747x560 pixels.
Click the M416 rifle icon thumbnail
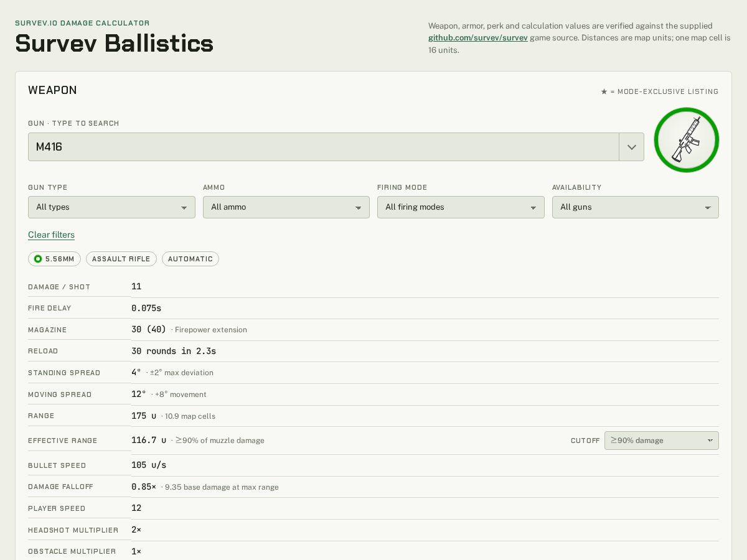click(687, 140)
